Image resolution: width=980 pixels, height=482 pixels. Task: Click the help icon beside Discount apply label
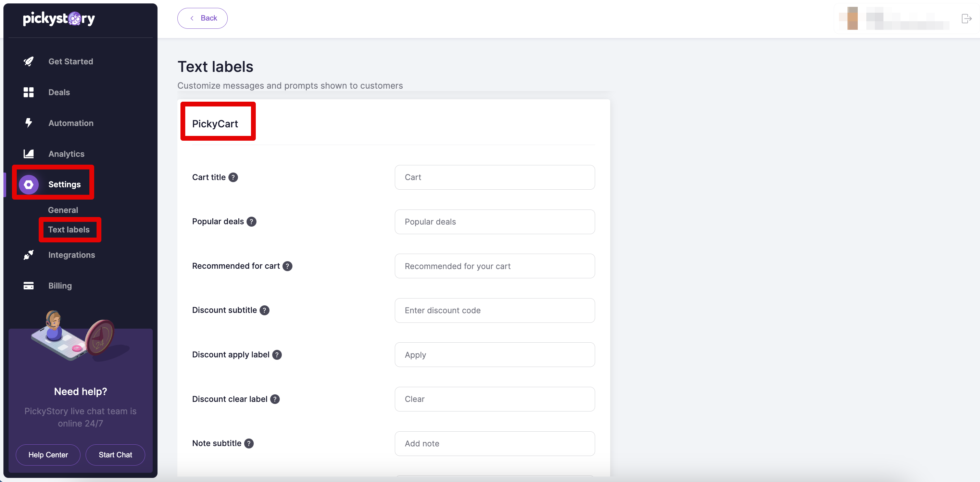pos(277,355)
